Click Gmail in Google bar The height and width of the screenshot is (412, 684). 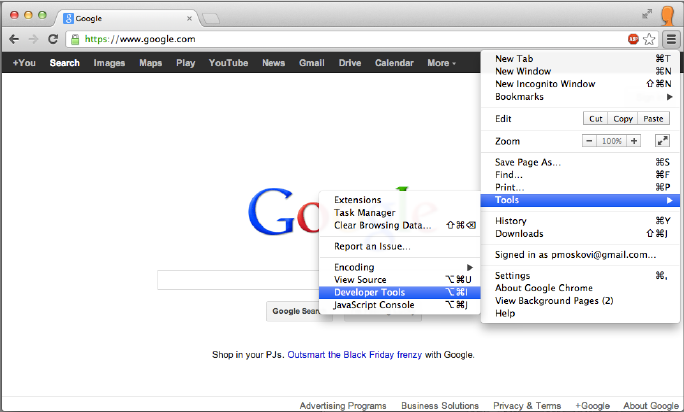coord(311,63)
